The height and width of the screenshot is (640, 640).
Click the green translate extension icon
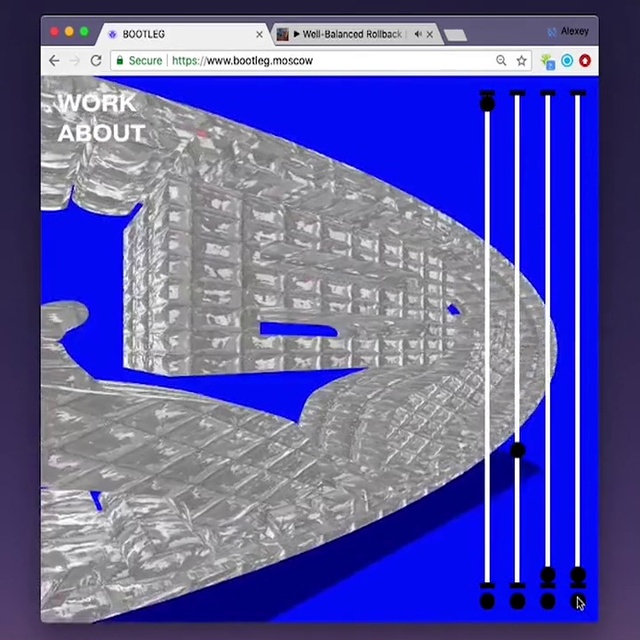click(x=548, y=61)
